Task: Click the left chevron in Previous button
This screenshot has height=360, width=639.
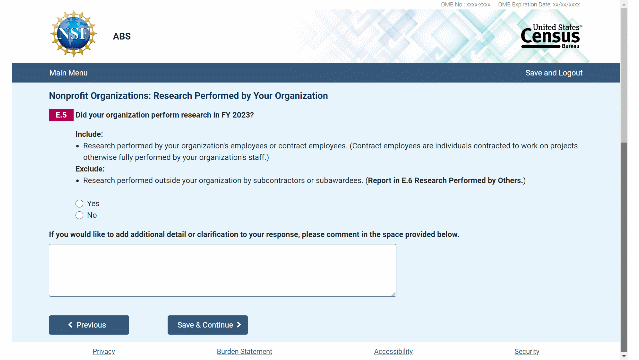Action: click(70, 325)
